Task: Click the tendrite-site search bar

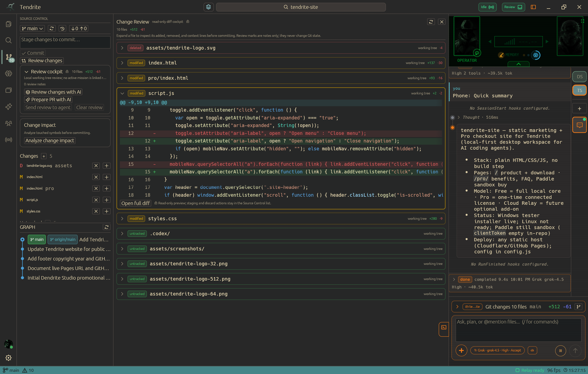Action: (301, 7)
